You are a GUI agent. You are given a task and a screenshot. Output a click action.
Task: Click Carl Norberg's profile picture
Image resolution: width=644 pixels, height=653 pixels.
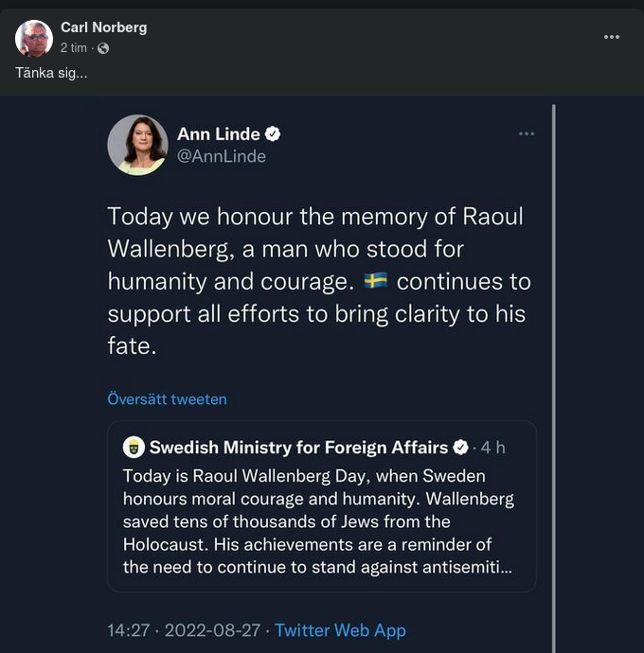(x=34, y=38)
